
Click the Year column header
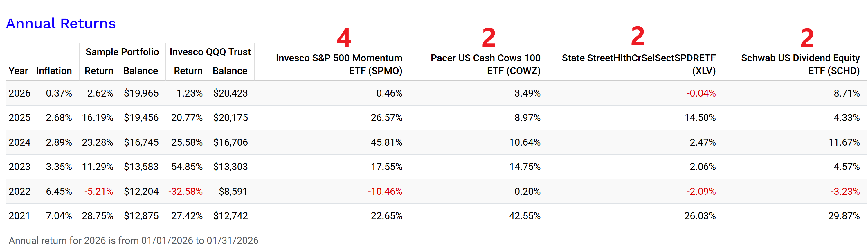point(18,71)
